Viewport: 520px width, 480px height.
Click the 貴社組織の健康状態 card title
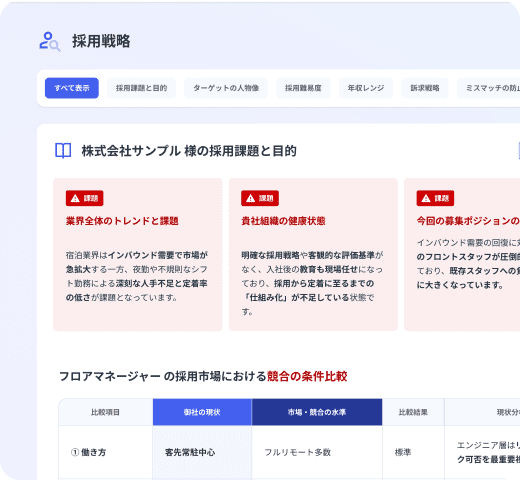[x=283, y=221]
